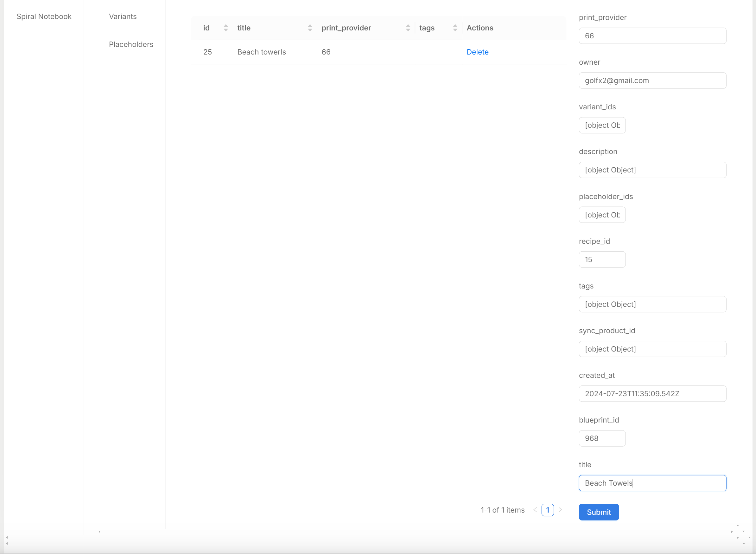The height and width of the screenshot is (556, 756).
Task: Sort table by print_provider column
Action: point(408,28)
